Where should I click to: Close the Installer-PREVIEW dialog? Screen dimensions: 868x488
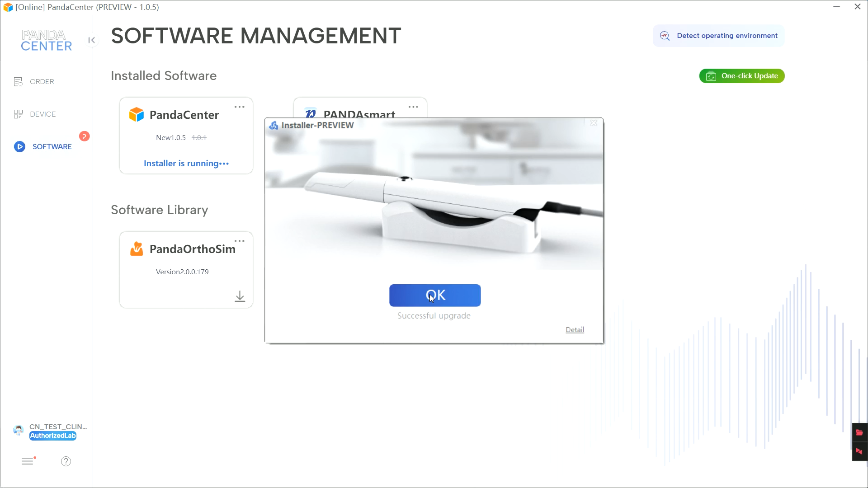594,123
